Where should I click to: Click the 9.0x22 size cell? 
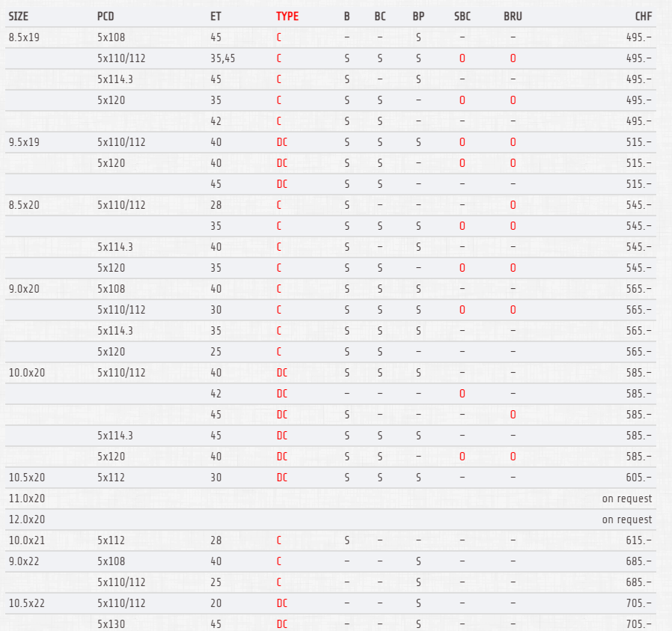23,561
